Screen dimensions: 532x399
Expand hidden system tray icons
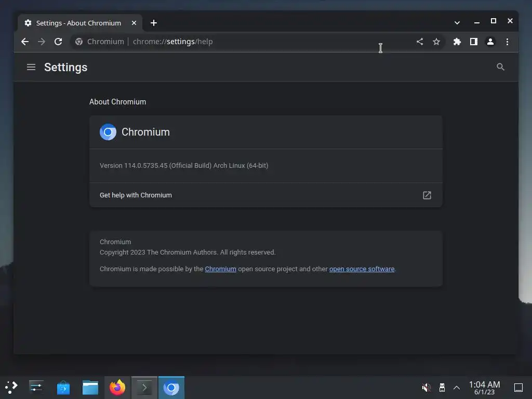[457, 387]
